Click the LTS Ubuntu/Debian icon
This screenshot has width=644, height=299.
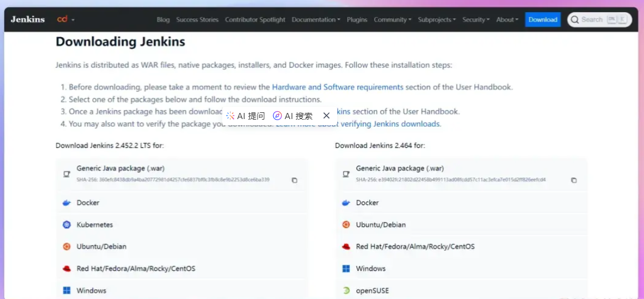tap(66, 246)
